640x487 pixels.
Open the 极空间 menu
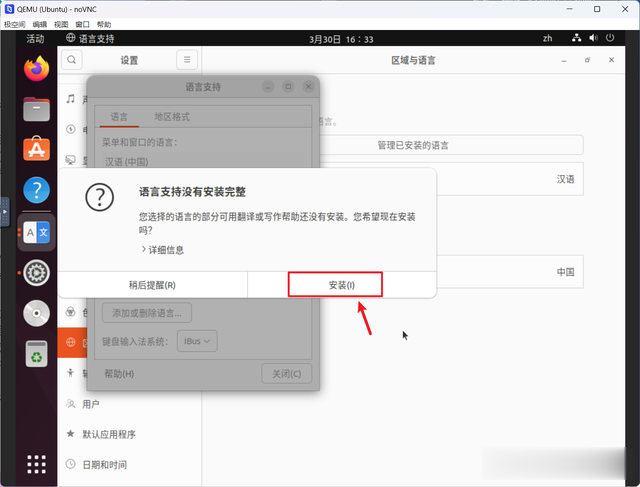(15, 24)
